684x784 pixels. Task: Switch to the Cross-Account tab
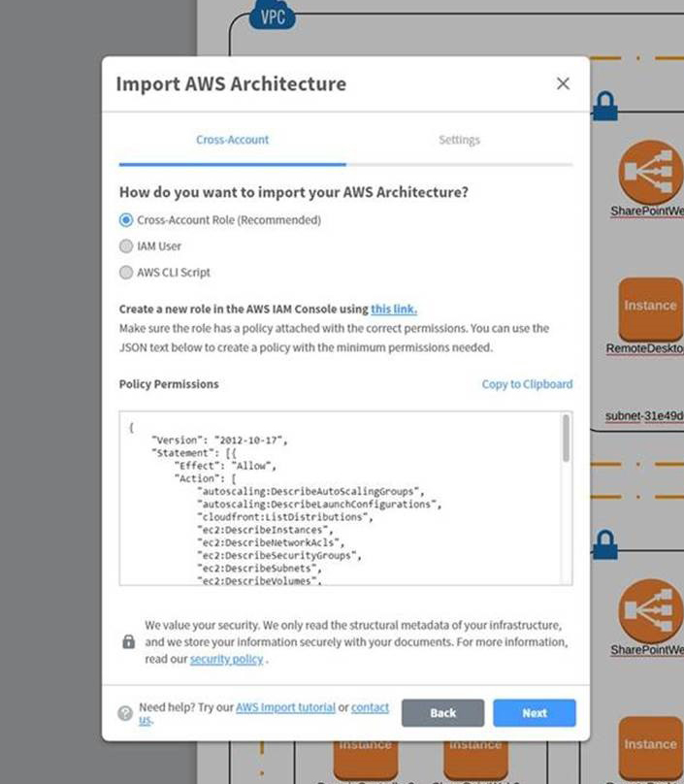click(232, 140)
